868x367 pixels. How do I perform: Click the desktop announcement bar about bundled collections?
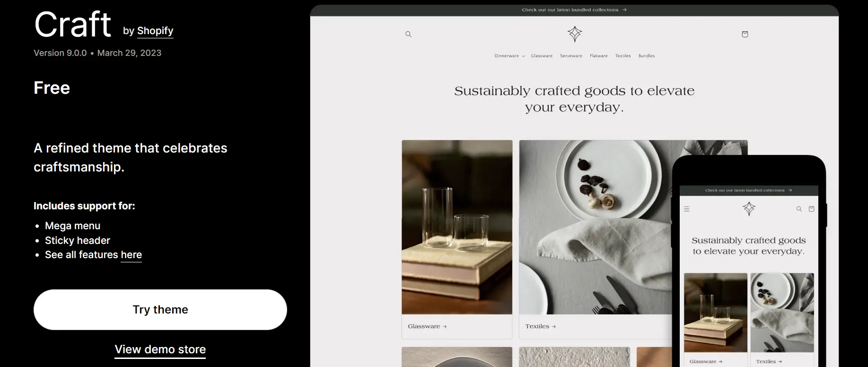[x=574, y=10]
